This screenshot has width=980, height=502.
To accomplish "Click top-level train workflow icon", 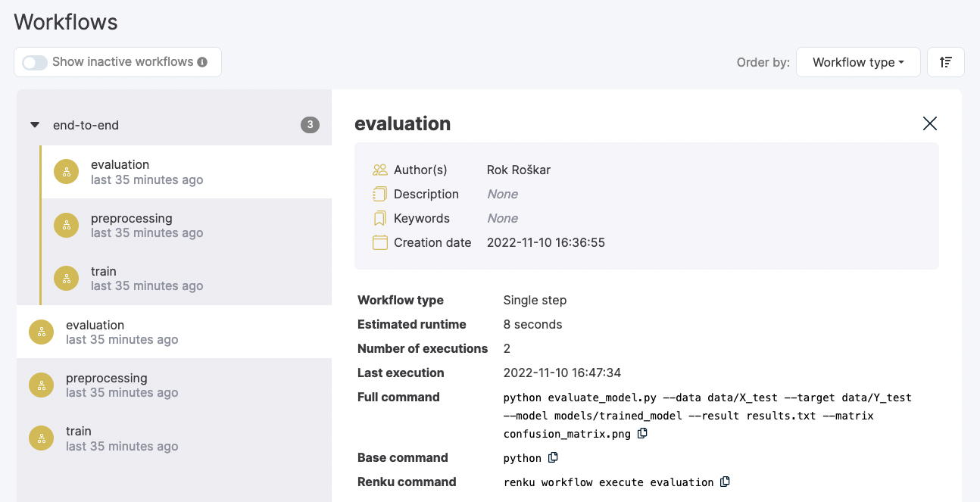I will point(41,438).
